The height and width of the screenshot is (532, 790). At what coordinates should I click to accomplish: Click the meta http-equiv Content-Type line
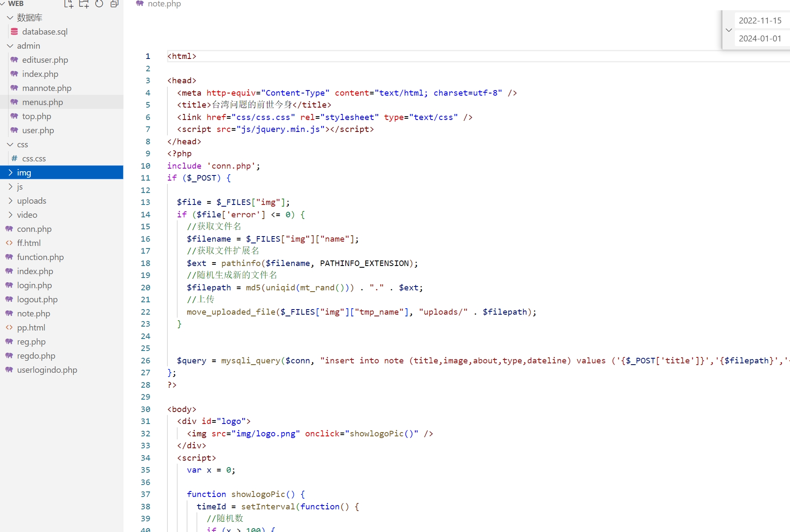pos(347,93)
